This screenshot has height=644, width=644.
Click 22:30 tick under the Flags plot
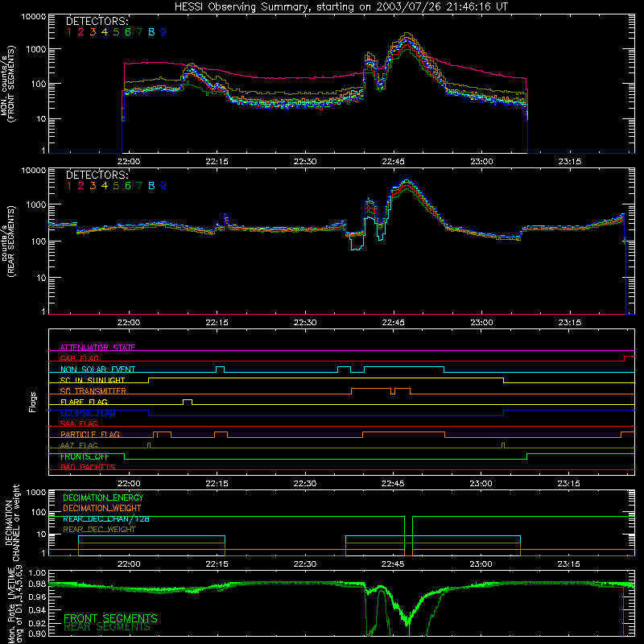point(305,484)
